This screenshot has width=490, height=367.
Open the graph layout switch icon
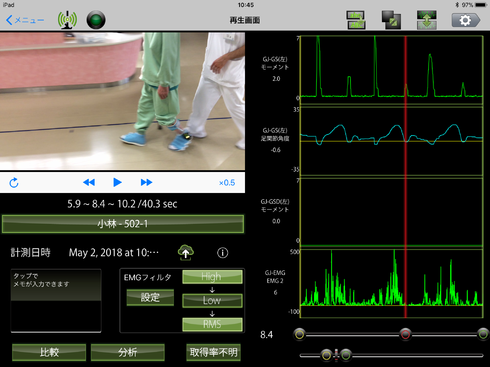[x=356, y=20]
